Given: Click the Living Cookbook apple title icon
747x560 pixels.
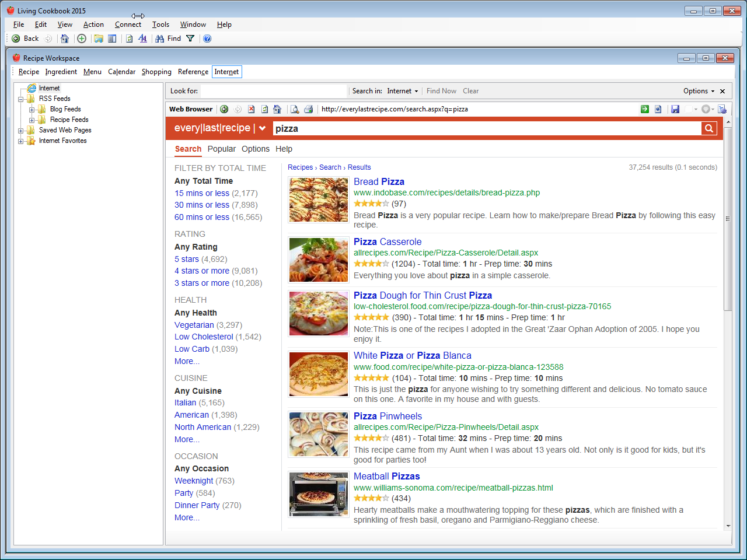Looking at the screenshot, I should coord(10,10).
